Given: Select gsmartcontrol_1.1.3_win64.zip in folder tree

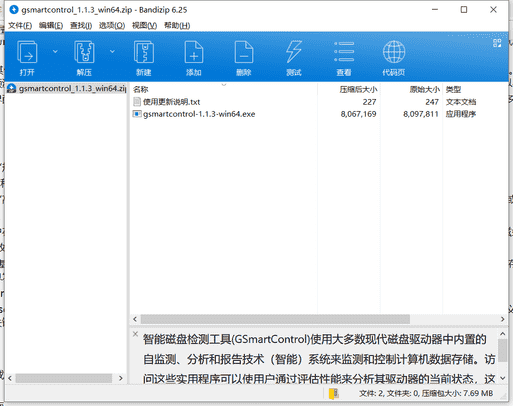Looking at the screenshot, I should pos(67,88).
